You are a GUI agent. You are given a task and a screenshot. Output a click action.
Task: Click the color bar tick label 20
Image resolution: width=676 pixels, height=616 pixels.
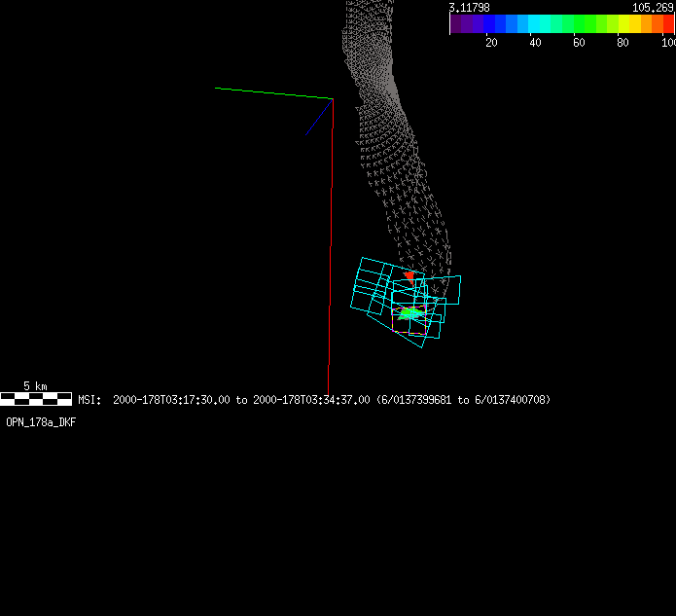tap(491, 42)
